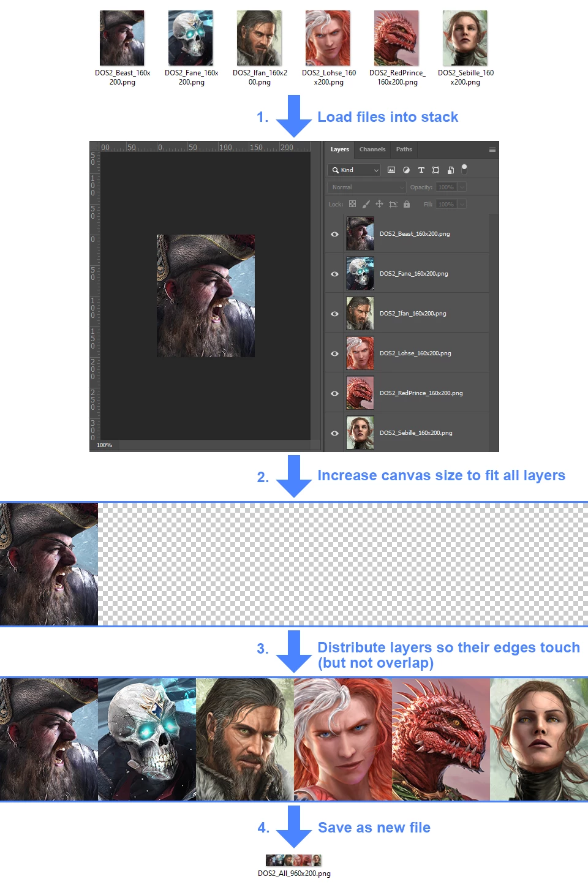Click layer name DOS2_Beast_160x200.png
The height and width of the screenshot is (887, 588).
coord(415,234)
